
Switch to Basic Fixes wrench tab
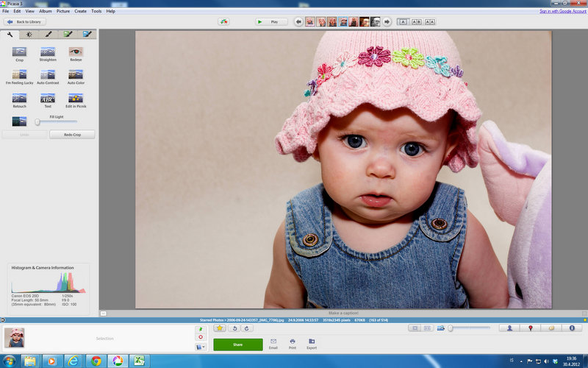coord(10,35)
